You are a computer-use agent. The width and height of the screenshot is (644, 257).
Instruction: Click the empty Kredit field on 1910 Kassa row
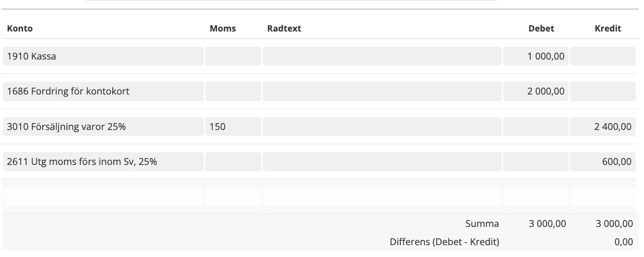point(603,56)
